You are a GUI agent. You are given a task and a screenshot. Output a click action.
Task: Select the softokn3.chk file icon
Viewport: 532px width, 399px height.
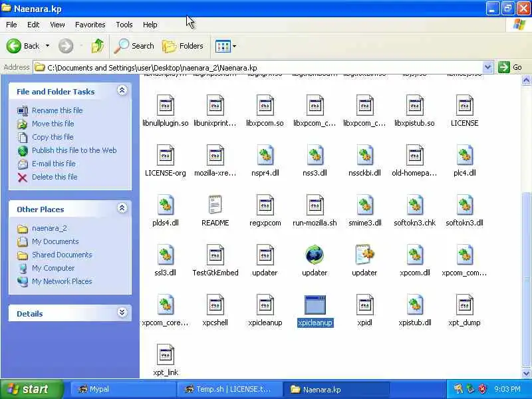pos(414,205)
